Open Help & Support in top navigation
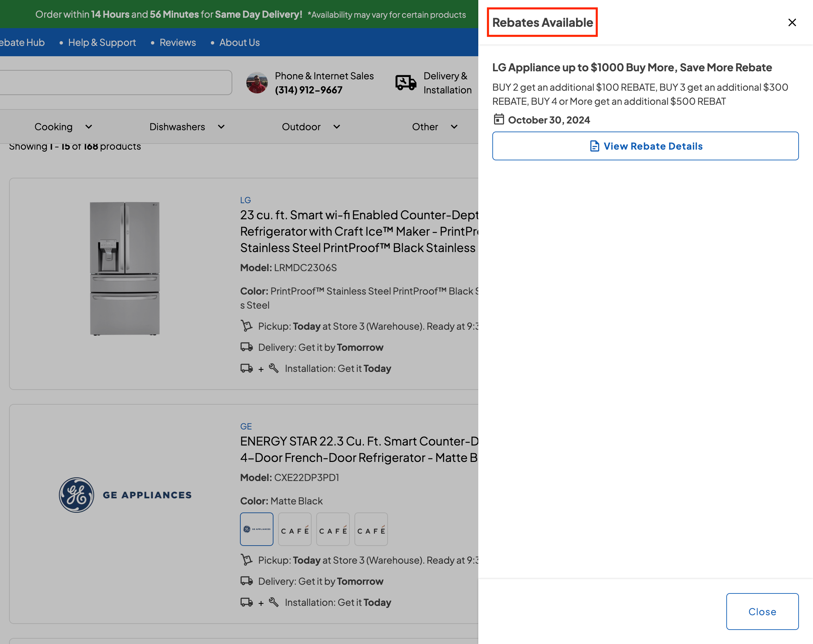Image resolution: width=813 pixels, height=644 pixels. 102,42
